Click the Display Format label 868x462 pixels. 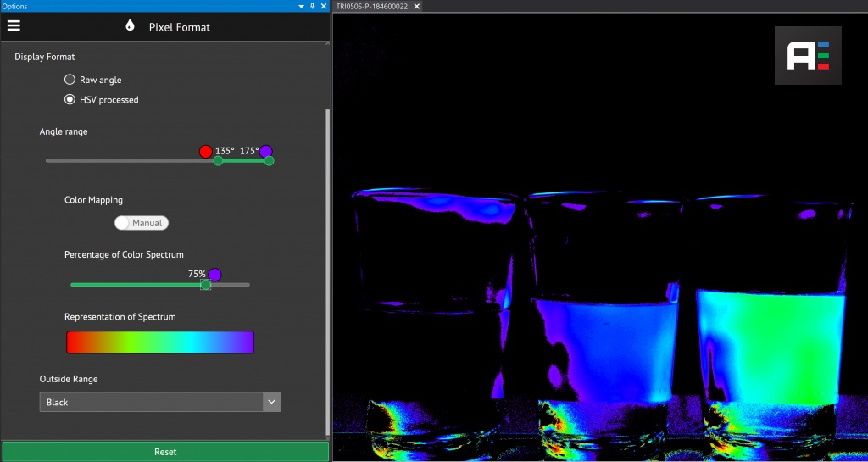coord(45,57)
